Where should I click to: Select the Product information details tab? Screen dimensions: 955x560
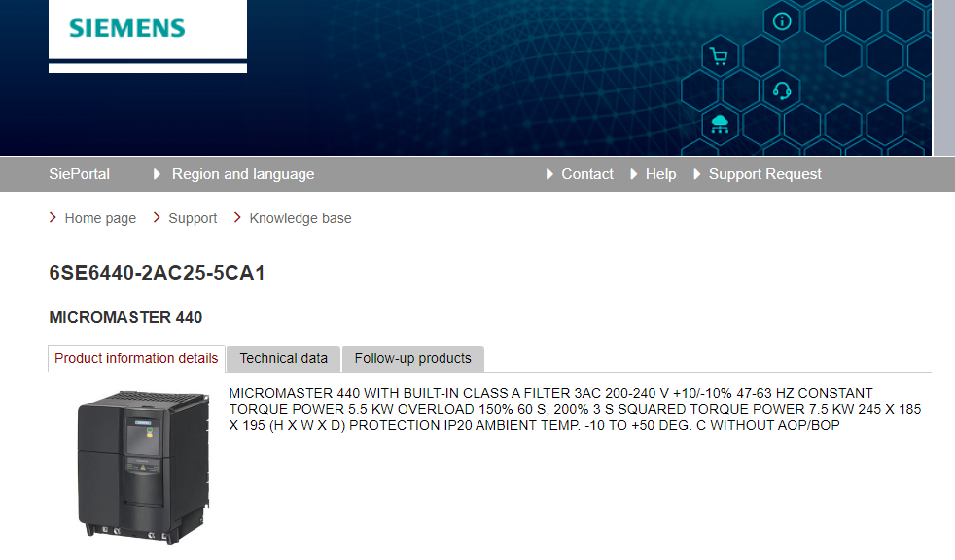[136, 359]
